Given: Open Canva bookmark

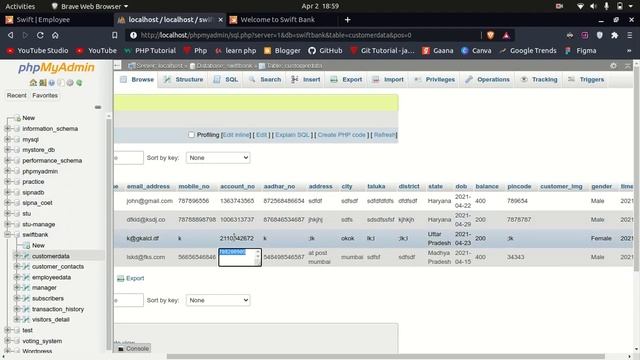Looking at the screenshot, I should (476, 51).
